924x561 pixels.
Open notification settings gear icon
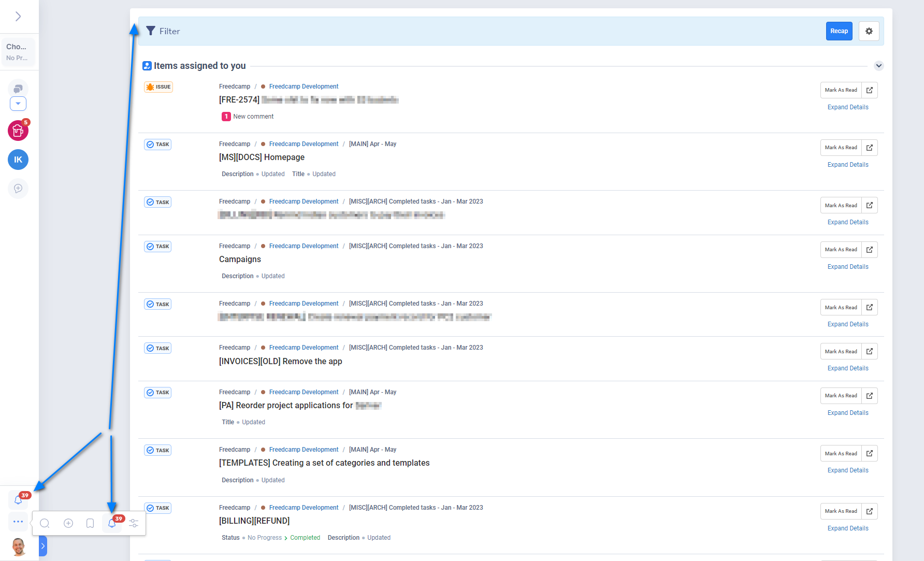[869, 31]
